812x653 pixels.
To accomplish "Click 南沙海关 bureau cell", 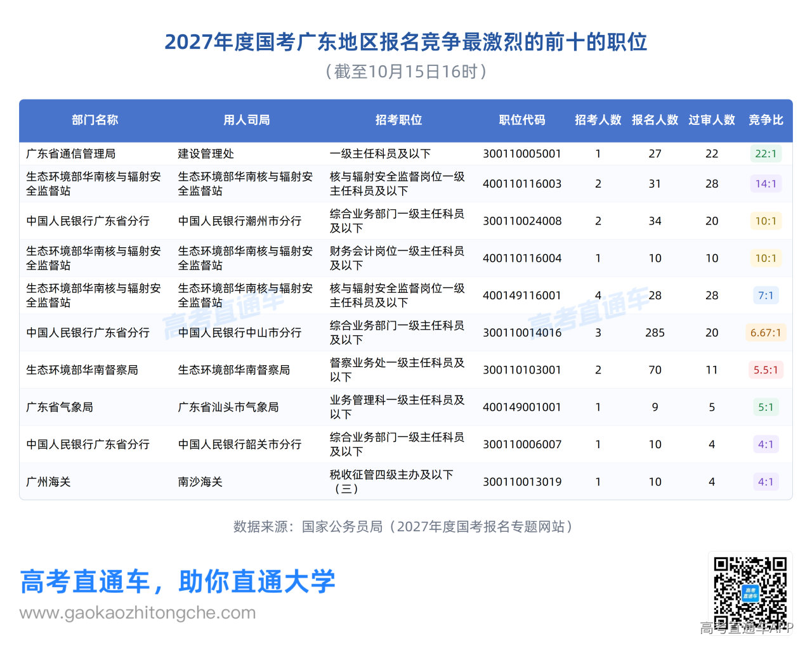I will pyautogui.click(x=200, y=482).
